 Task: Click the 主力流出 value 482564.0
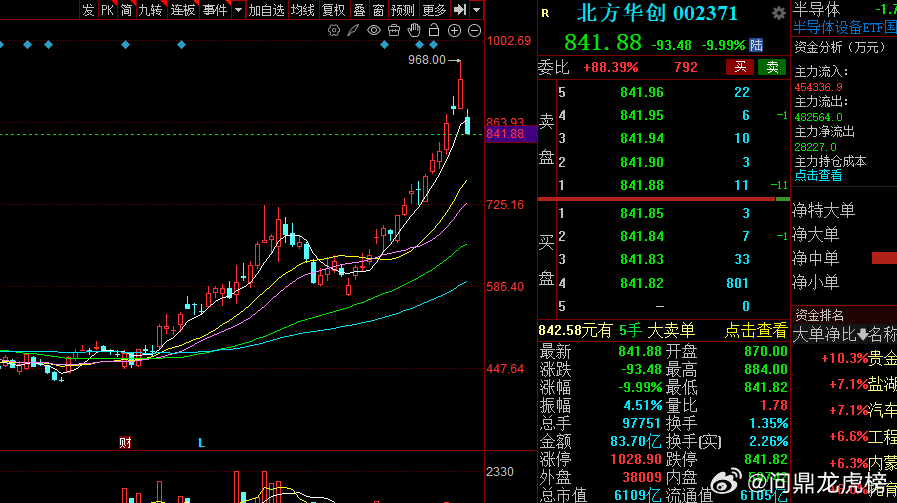(818, 117)
